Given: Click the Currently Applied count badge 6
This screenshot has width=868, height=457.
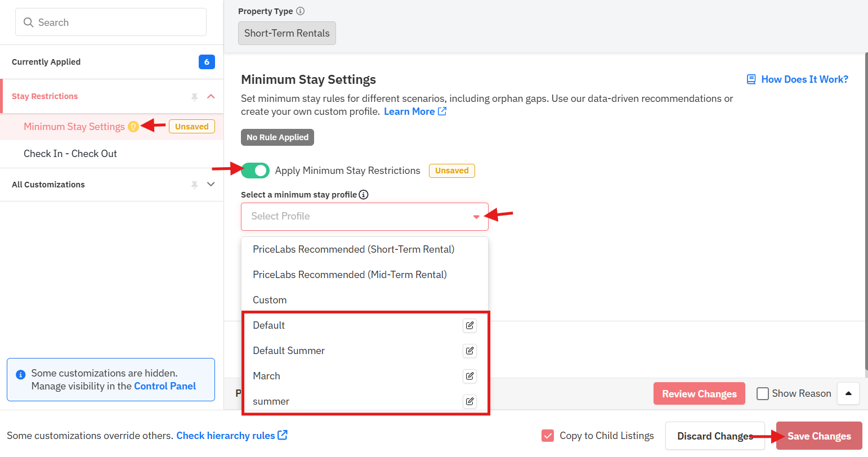Looking at the screenshot, I should (x=207, y=62).
